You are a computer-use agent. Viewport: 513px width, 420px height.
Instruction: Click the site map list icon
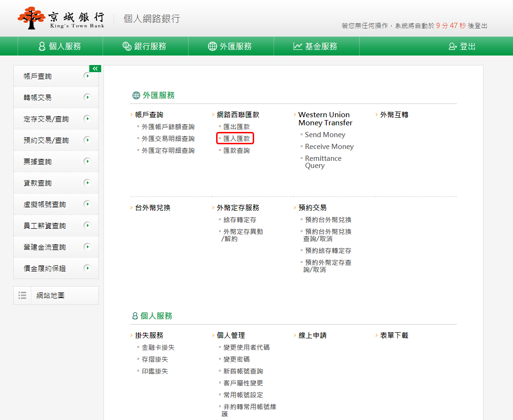[22, 296]
